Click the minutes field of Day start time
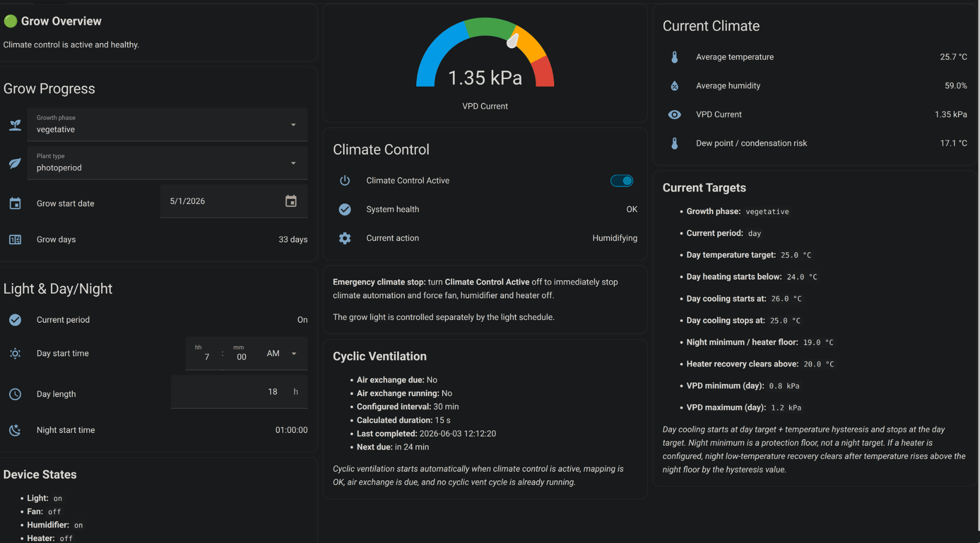This screenshot has height=543, width=980. point(241,353)
